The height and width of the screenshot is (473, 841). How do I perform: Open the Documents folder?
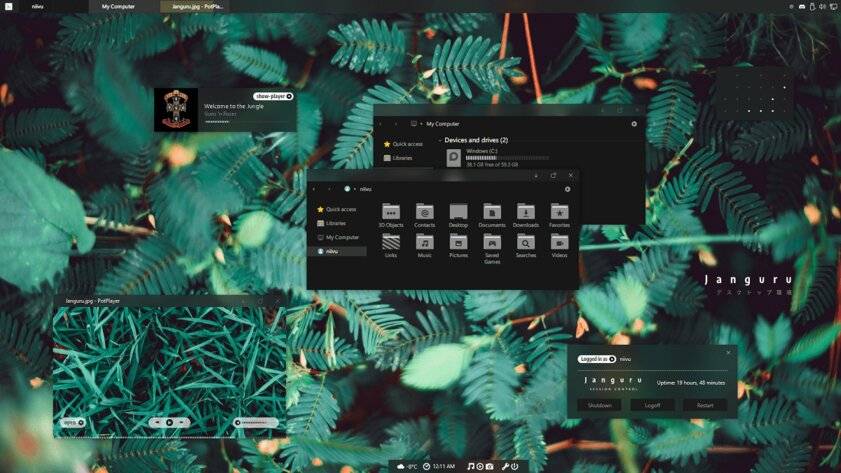pyautogui.click(x=492, y=212)
